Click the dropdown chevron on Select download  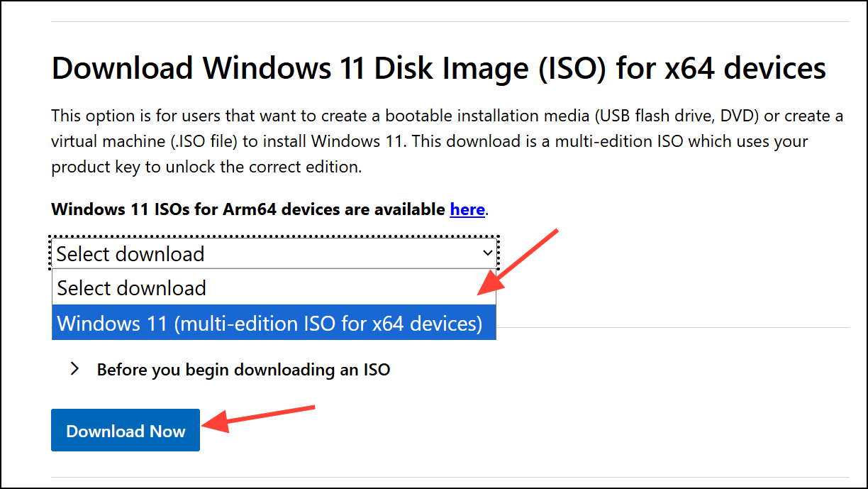[487, 253]
